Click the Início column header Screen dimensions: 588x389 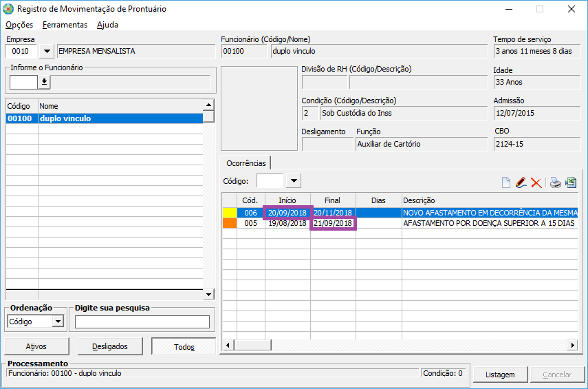287,200
